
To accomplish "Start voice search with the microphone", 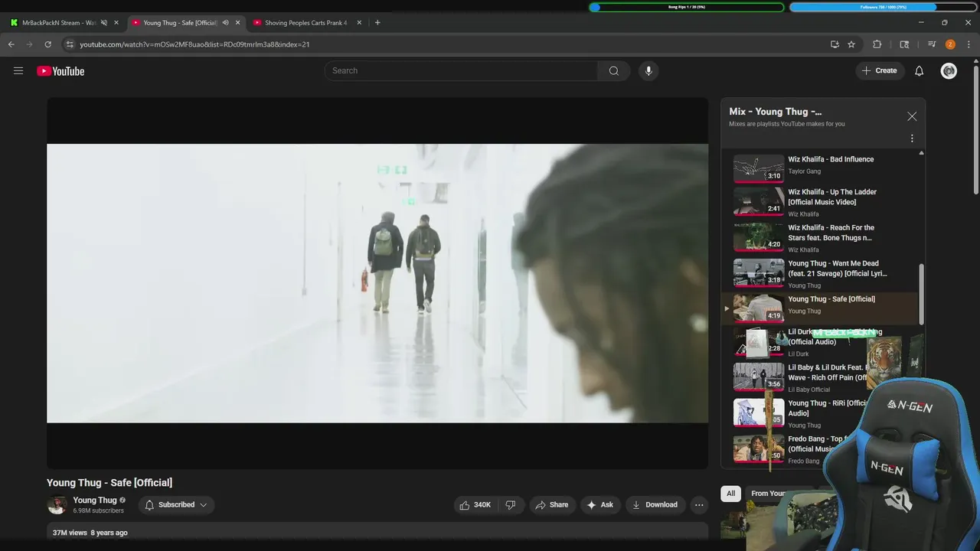I will click(x=648, y=70).
